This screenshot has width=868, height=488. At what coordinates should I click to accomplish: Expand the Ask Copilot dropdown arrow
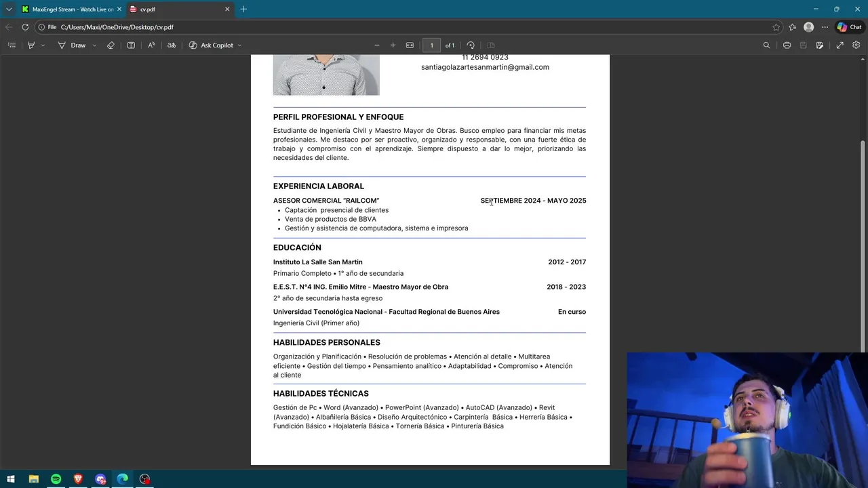click(239, 45)
